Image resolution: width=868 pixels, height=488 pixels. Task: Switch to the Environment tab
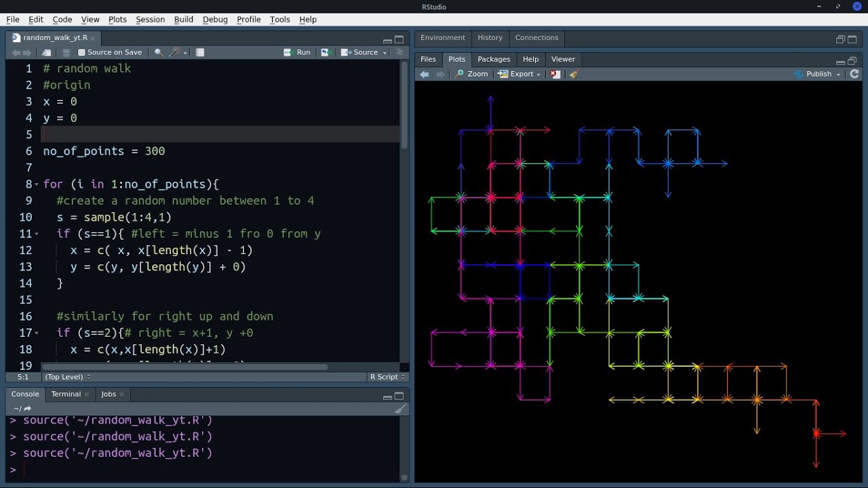(443, 38)
